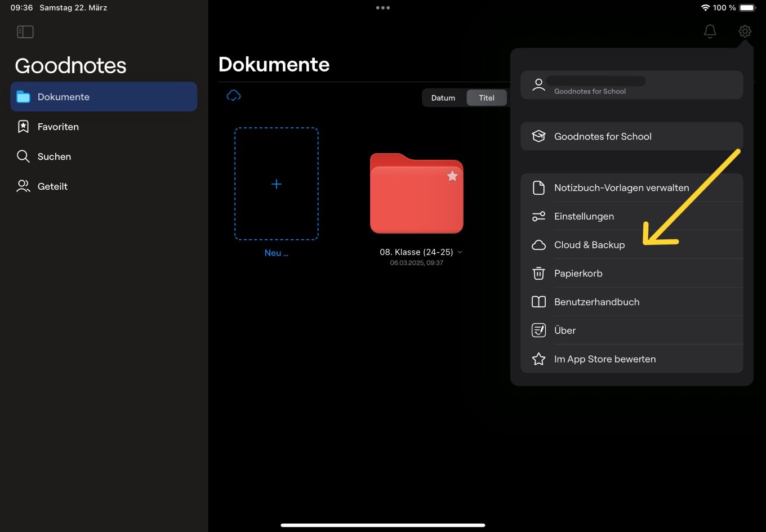Tap the battery indicator

[x=747, y=8]
